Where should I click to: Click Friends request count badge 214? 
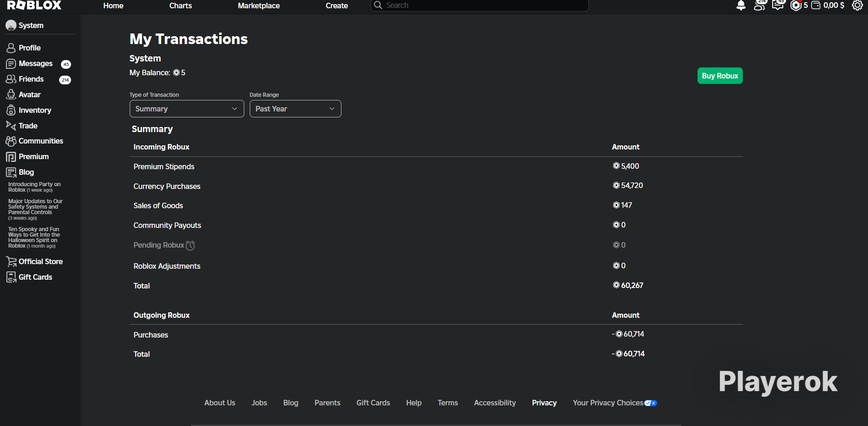point(65,80)
